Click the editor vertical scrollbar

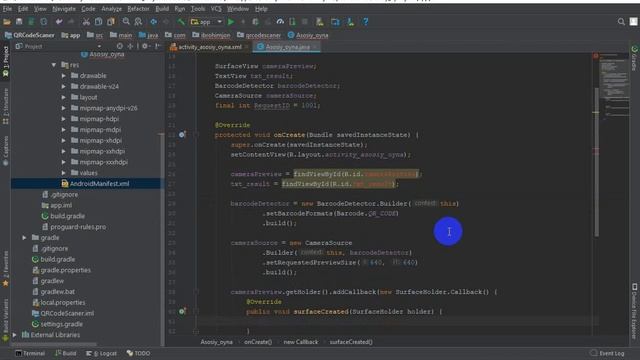point(596,161)
